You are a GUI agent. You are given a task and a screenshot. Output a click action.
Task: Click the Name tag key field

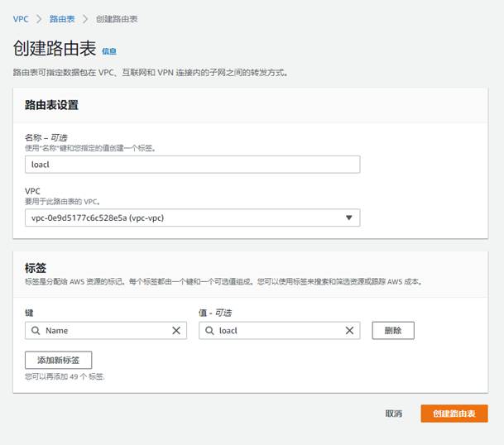[x=106, y=330]
